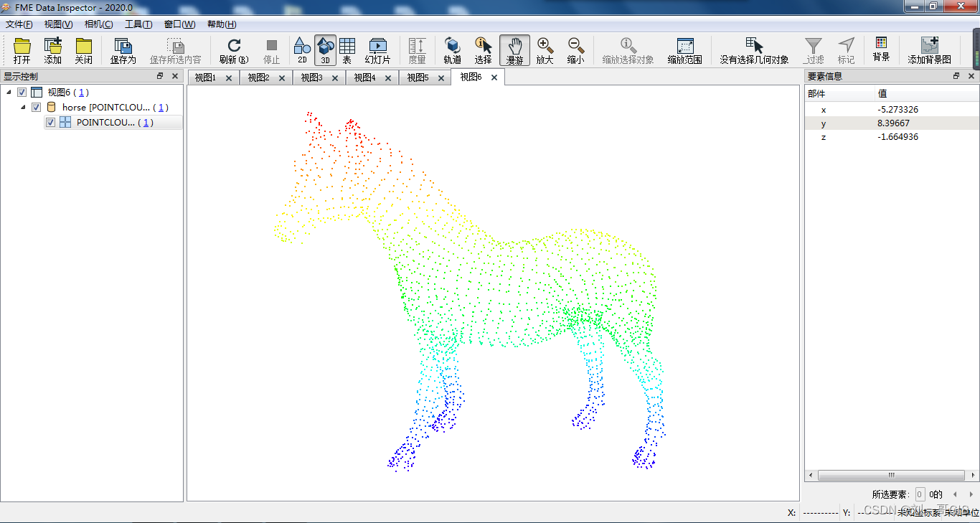Go to next selected feature arrow

[x=970, y=494]
